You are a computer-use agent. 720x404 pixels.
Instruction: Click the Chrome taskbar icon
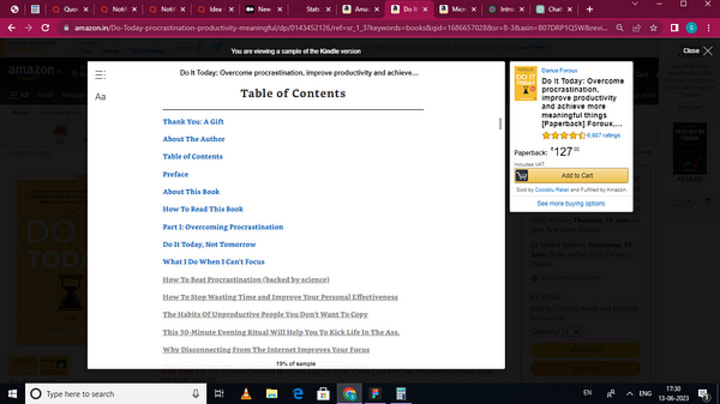tap(349, 394)
